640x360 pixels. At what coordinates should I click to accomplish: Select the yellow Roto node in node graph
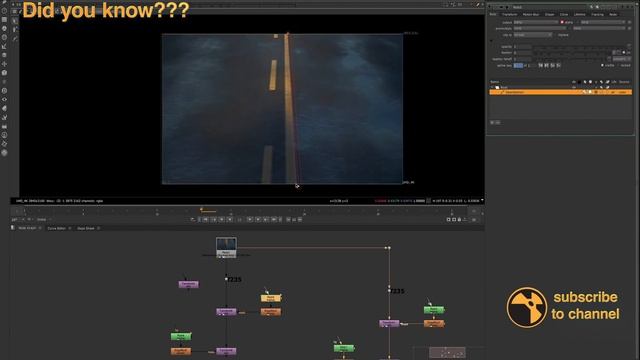271,298
